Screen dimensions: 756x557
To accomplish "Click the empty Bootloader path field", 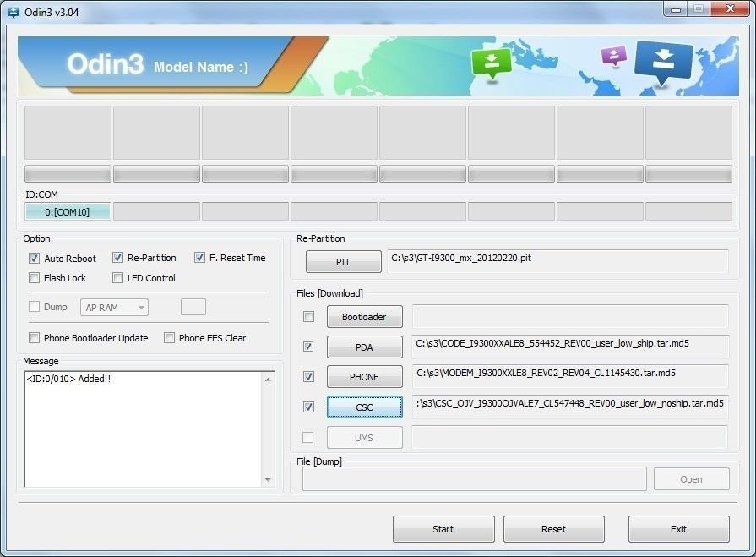I will click(570, 316).
